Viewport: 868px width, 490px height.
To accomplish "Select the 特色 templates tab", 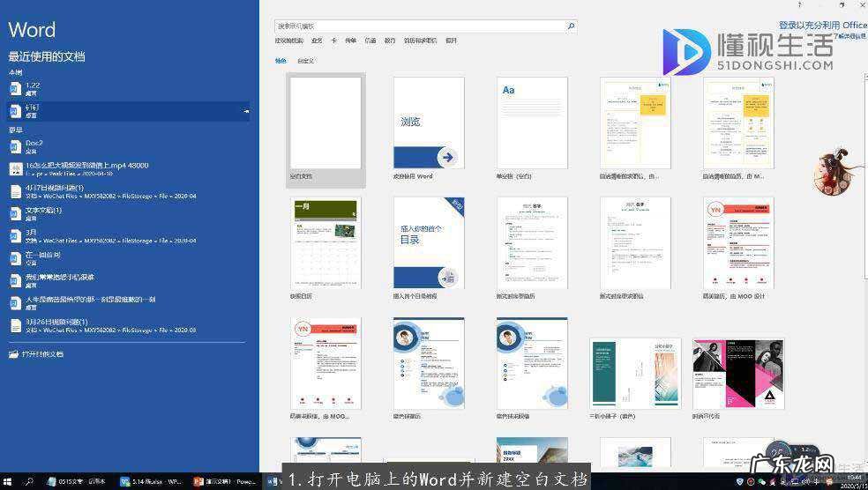I will [x=281, y=61].
